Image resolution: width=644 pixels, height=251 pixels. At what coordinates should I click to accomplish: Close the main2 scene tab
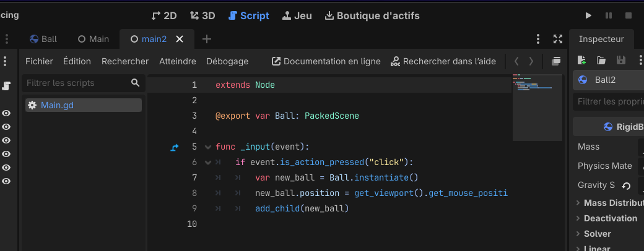pyautogui.click(x=180, y=39)
